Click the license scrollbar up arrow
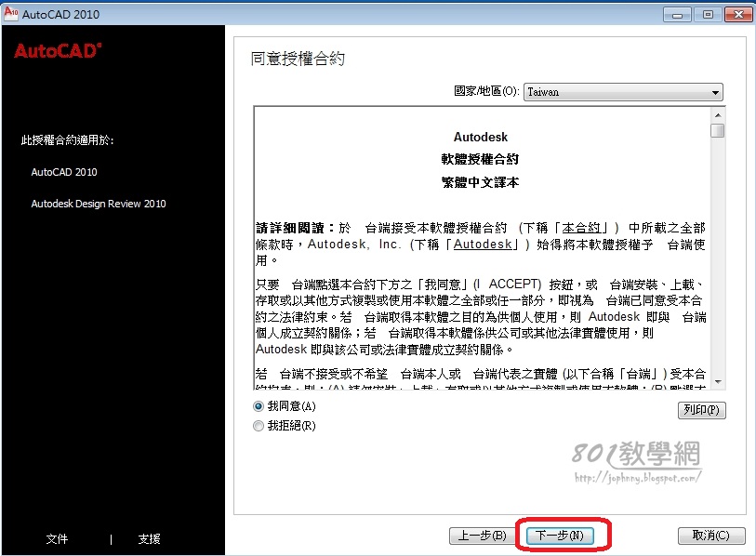756x556 pixels. tap(718, 115)
